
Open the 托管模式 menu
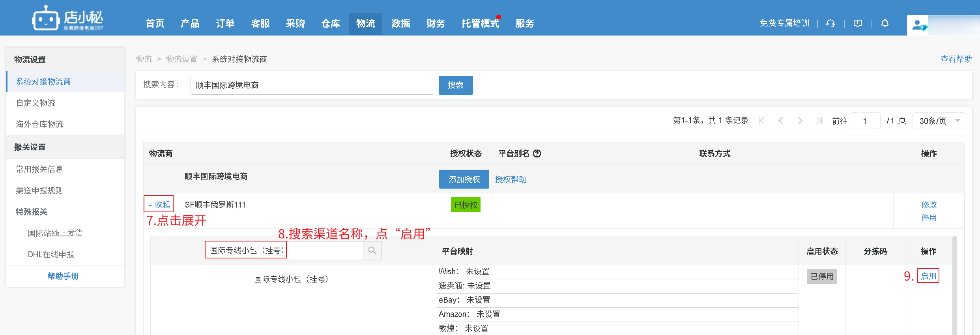(x=480, y=24)
